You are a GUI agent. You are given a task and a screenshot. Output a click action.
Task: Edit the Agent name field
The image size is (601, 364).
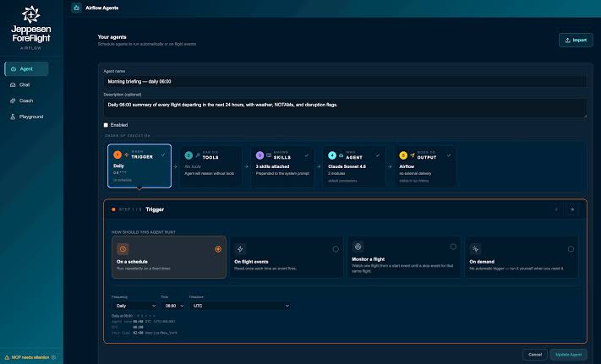(345, 82)
